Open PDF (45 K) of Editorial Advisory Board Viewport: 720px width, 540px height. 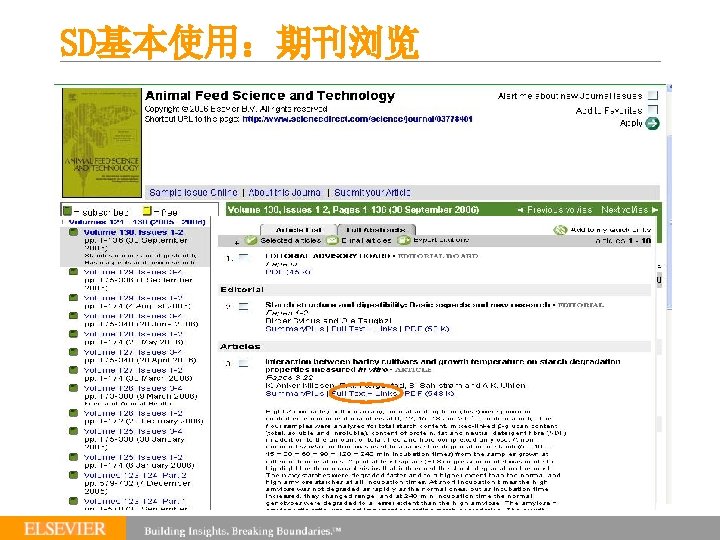pyautogui.click(x=288, y=272)
